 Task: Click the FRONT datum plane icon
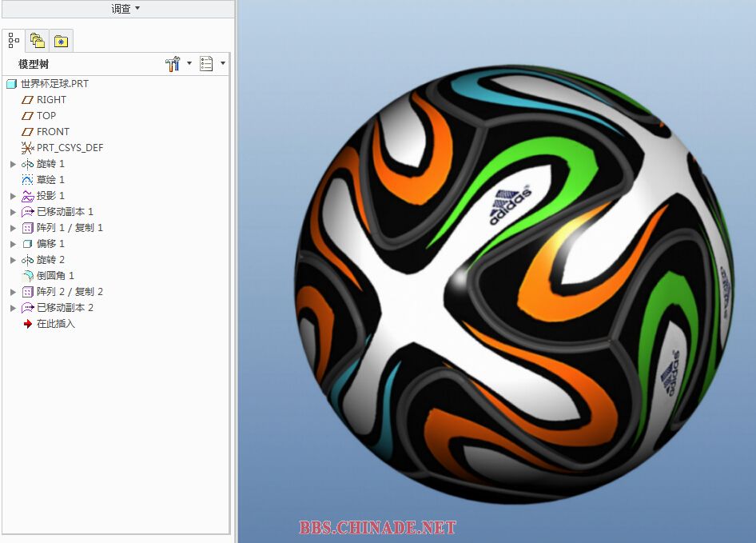(27, 132)
